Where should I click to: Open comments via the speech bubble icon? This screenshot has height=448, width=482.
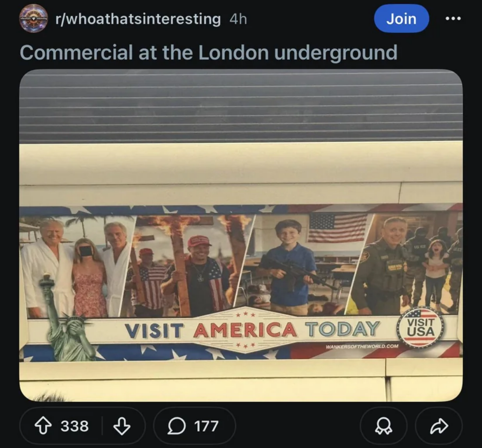pyautogui.click(x=176, y=426)
